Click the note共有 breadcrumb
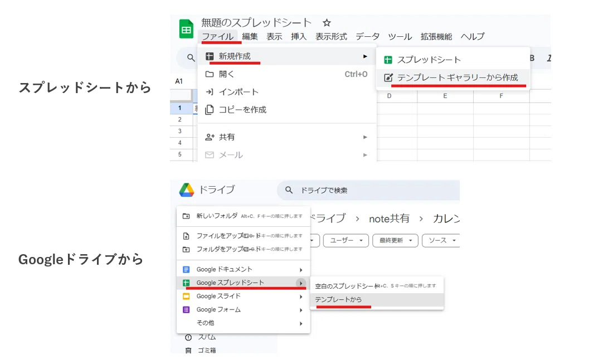The width and height of the screenshot is (608, 364). (x=389, y=219)
